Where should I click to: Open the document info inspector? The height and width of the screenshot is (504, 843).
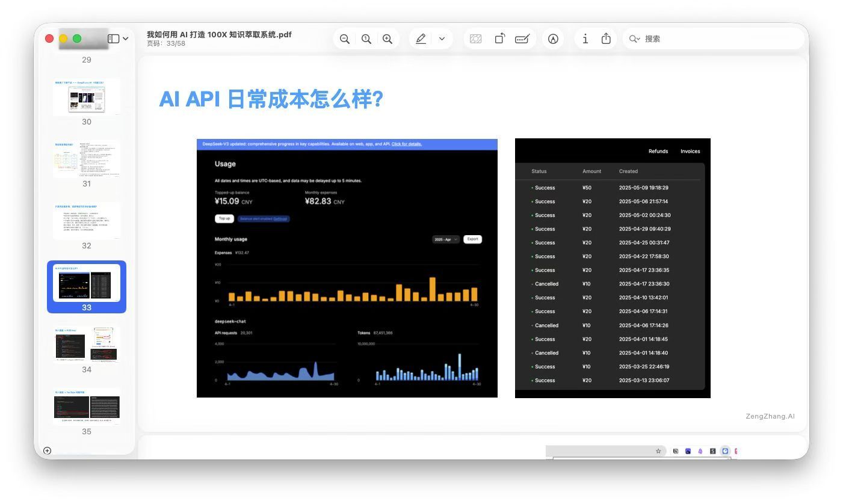(x=585, y=38)
